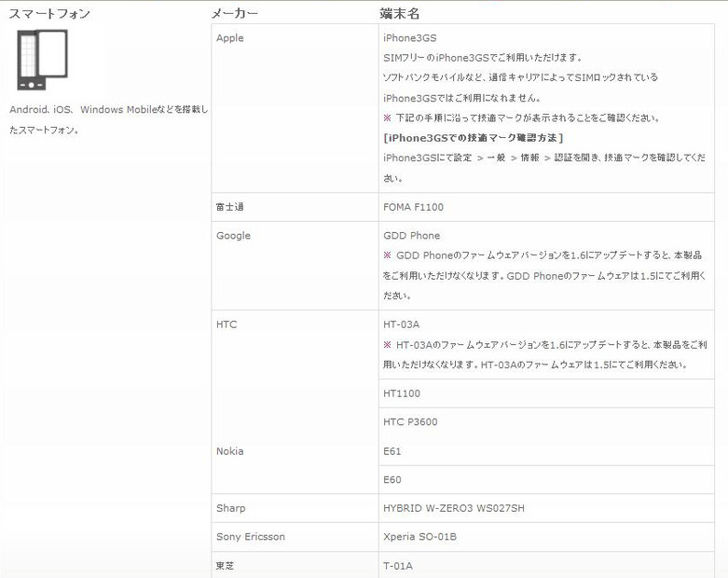728x578 pixels.
Task: Click '[iPhone3GSでの技適マーク確認方法]' bold heading
Action: point(474,138)
